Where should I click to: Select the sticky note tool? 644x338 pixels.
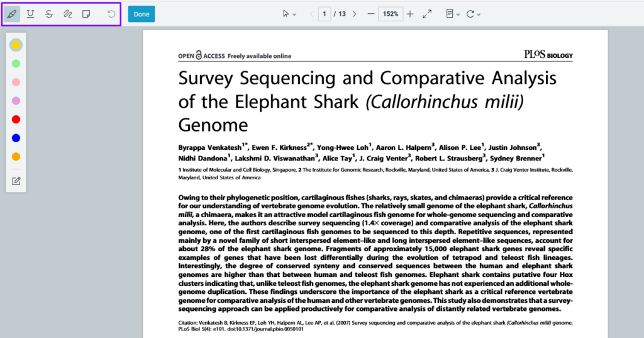point(87,14)
